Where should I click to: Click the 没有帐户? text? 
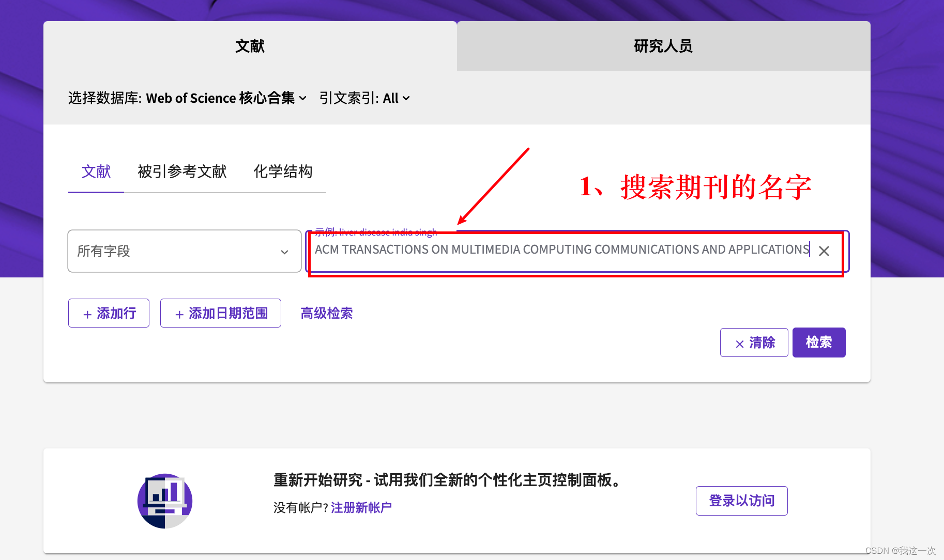[301, 508]
